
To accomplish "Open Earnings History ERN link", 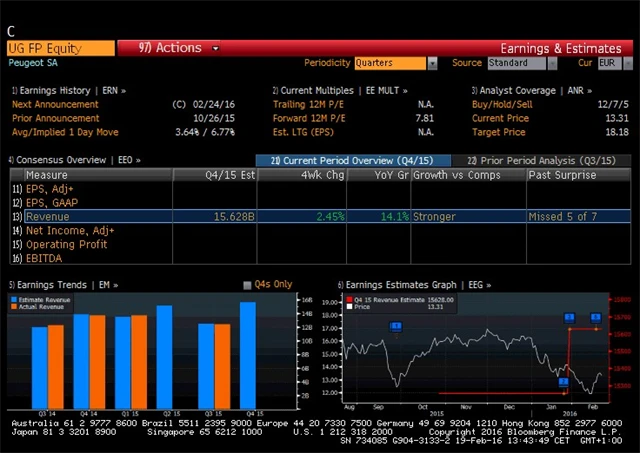I will click(68, 91).
